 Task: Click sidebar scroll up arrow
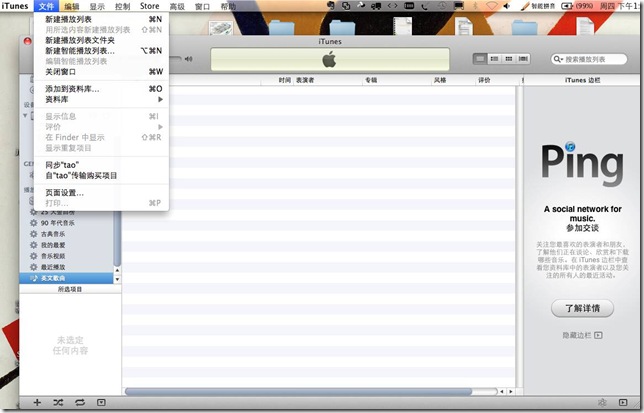(x=117, y=270)
